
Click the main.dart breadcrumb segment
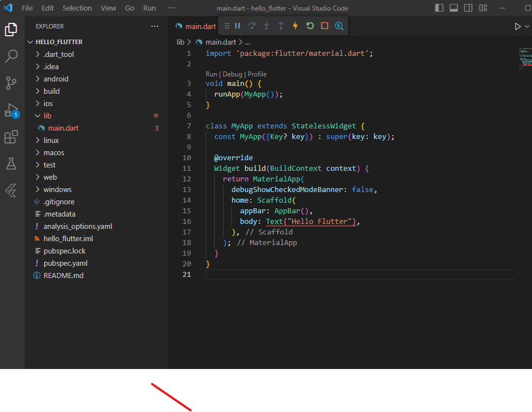[216, 42]
